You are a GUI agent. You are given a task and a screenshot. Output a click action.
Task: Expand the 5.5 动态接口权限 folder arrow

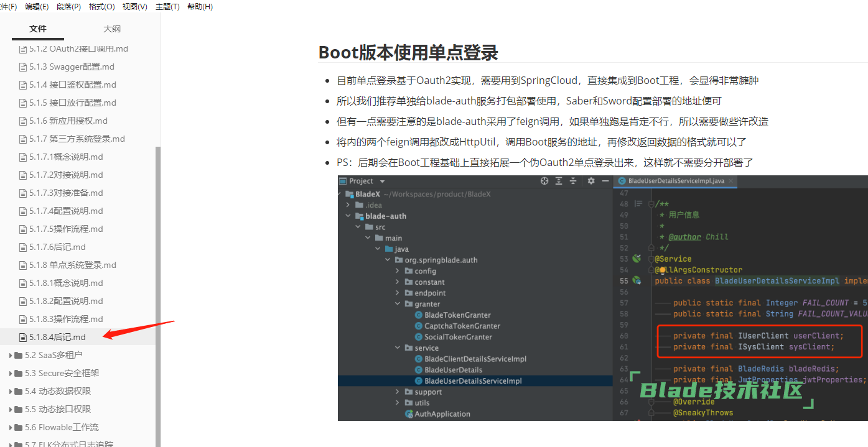(11, 409)
